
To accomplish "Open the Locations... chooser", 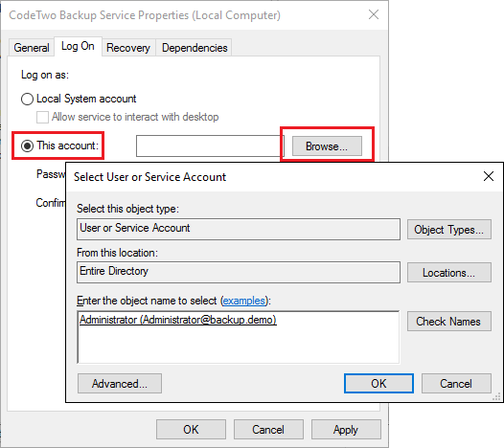I will coord(449,273).
